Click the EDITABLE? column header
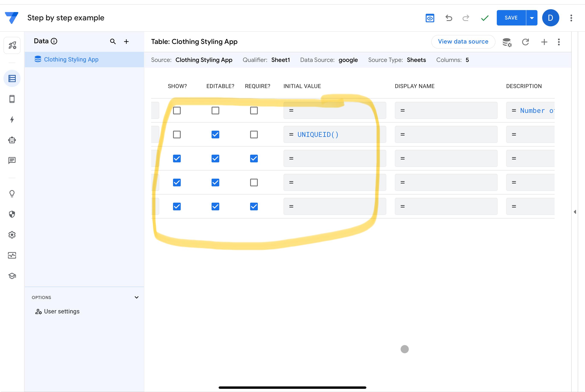The width and height of the screenshot is (585, 392). click(x=220, y=86)
